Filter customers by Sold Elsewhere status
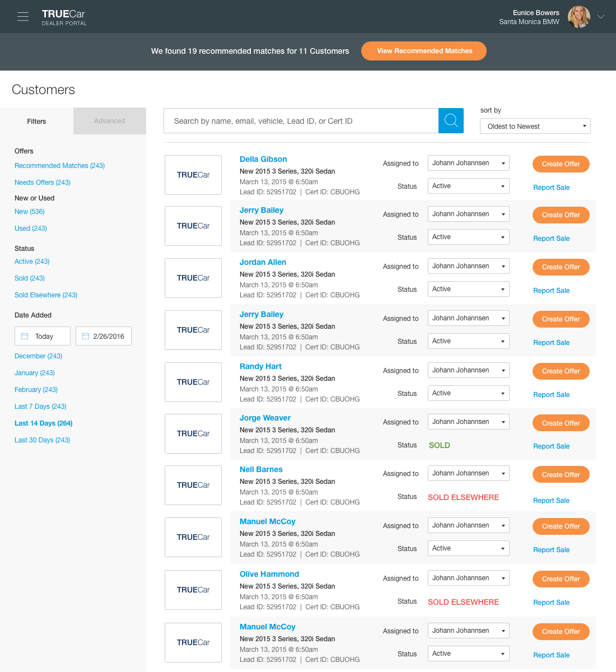Viewport: 616px width, 672px height. [45, 295]
